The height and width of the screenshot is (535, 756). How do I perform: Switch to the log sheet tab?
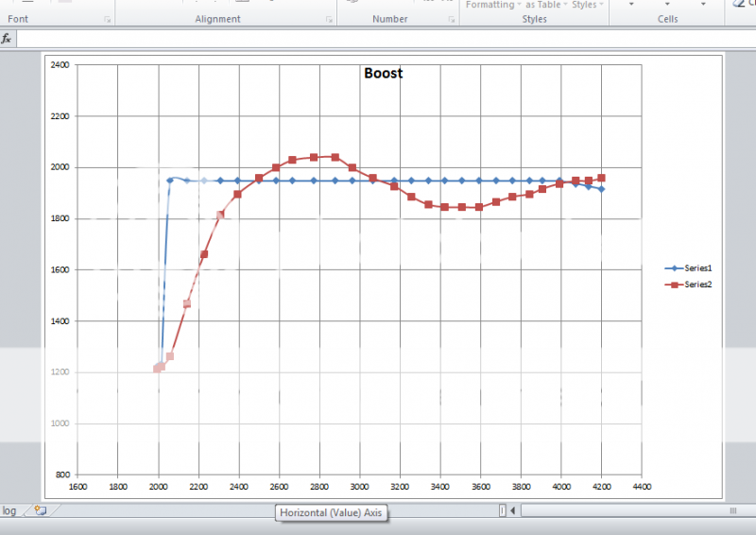click(9, 510)
